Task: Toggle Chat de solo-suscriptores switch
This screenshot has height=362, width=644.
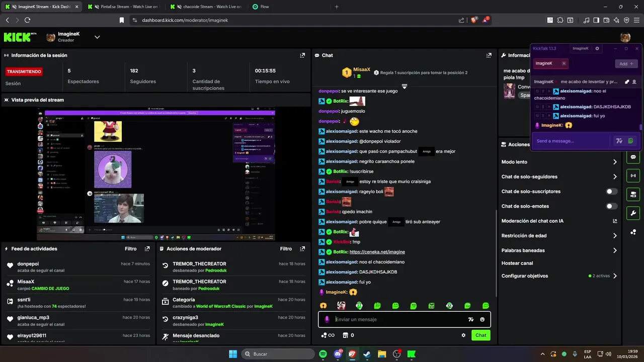Action: (x=612, y=192)
